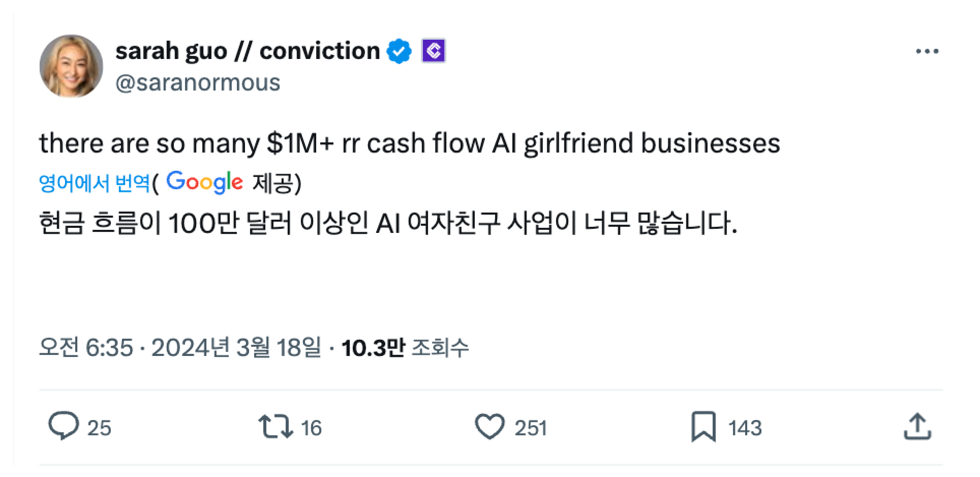This screenshot has width=980, height=477.
Task: Click the blue verified checkmark badge
Action: (x=399, y=51)
